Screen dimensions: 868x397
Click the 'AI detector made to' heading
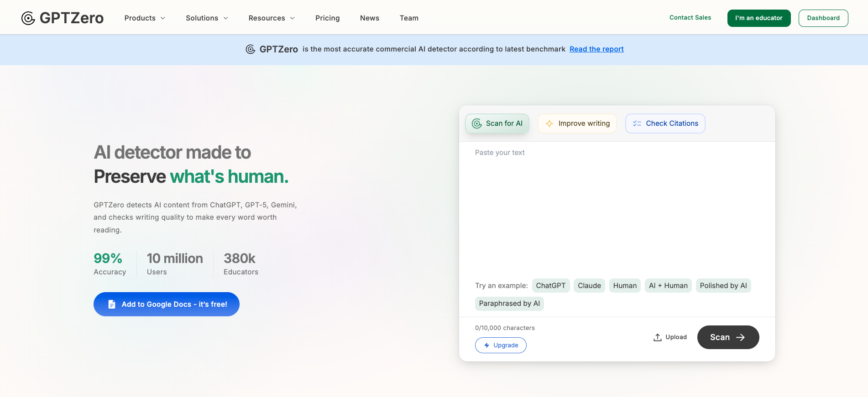click(x=173, y=153)
